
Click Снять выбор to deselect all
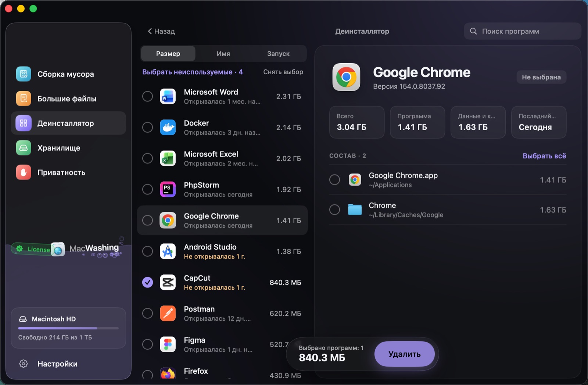pyautogui.click(x=283, y=72)
